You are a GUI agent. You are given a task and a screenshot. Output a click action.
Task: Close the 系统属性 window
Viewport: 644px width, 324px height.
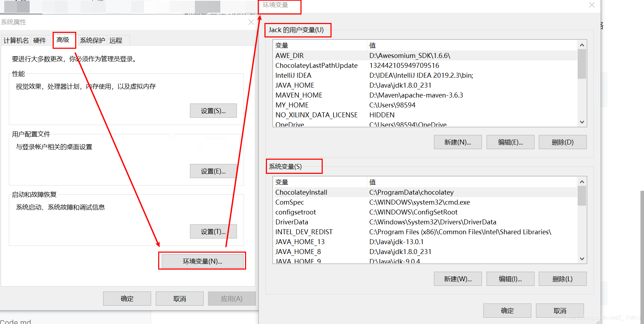(x=251, y=22)
